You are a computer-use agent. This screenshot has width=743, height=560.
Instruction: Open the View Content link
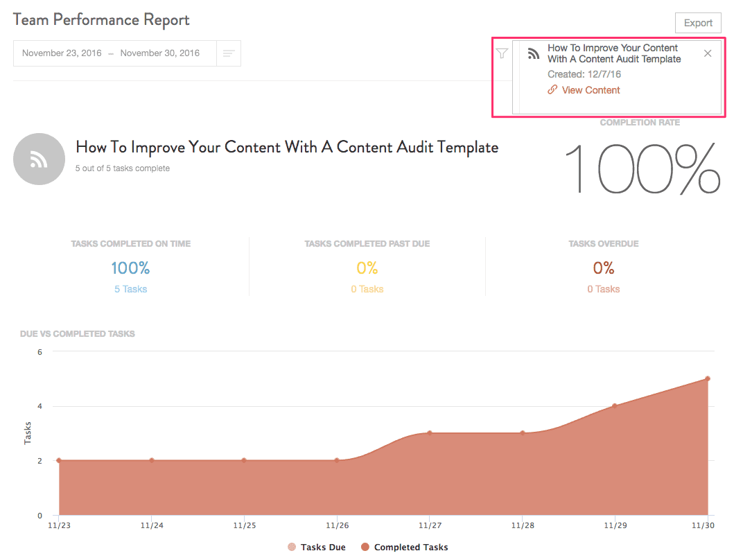pyautogui.click(x=591, y=90)
